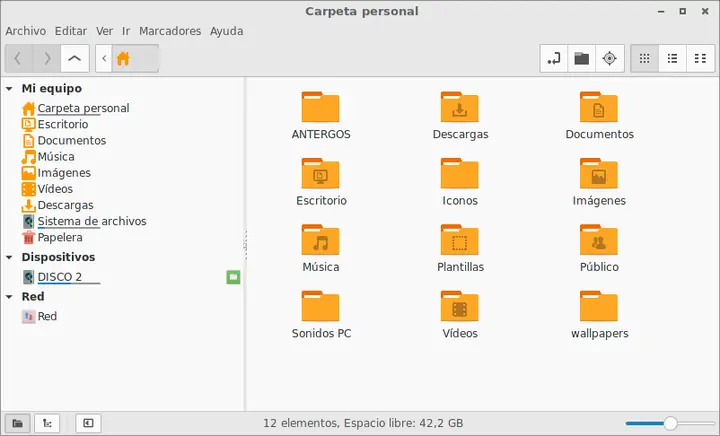Select the Descargas folder icon in main pane

(460, 107)
